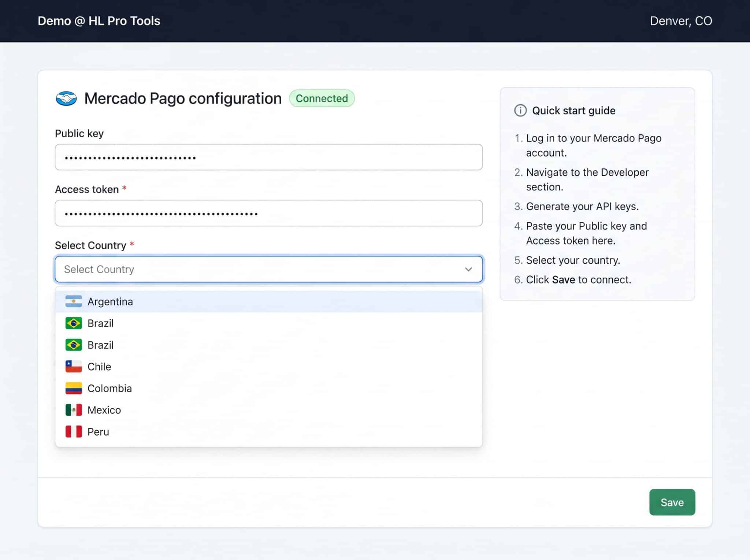Screen dimensions: 750x560
Task: Click the Denver, CO location text
Action: point(681,21)
